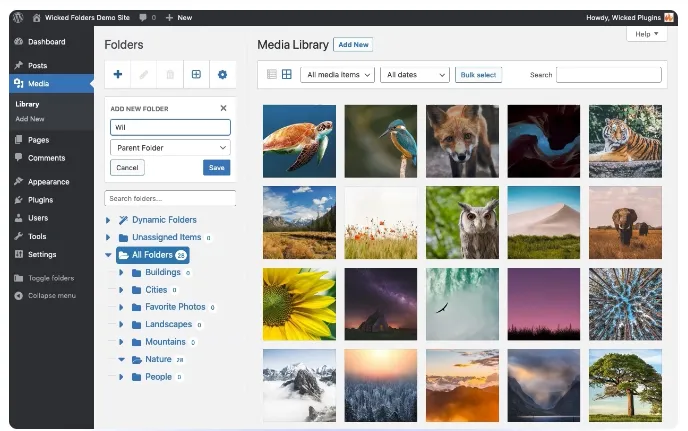Expand the Buildings folder arrow

pyautogui.click(x=121, y=273)
